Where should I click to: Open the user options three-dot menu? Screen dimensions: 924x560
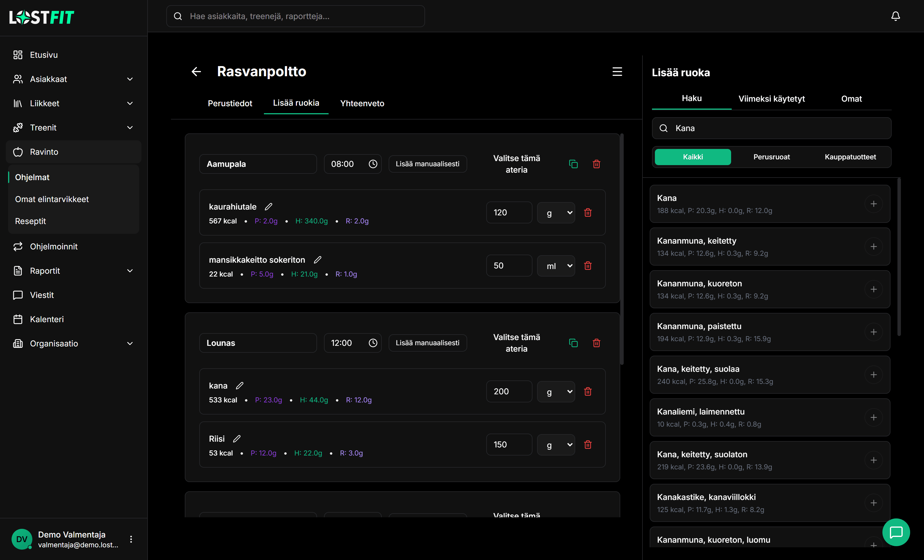pyautogui.click(x=131, y=540)
